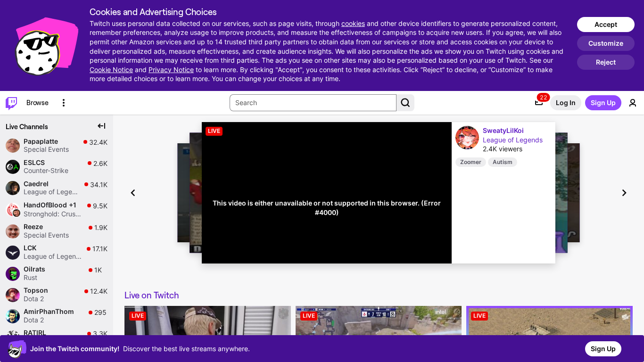
Task: Click the magnifying glass search icon
Action: [405, 102]
